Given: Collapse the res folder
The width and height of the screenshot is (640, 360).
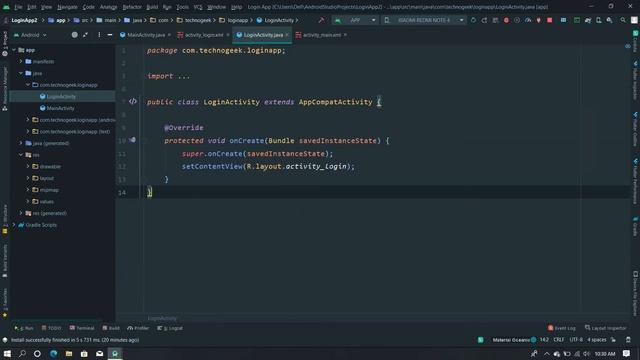Looking at the screenshot, I should click(x=21, y=155).
